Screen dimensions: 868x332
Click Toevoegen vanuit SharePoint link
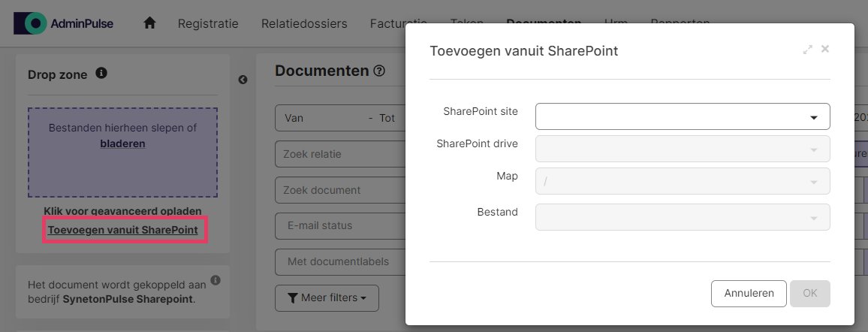coord(123,230)
